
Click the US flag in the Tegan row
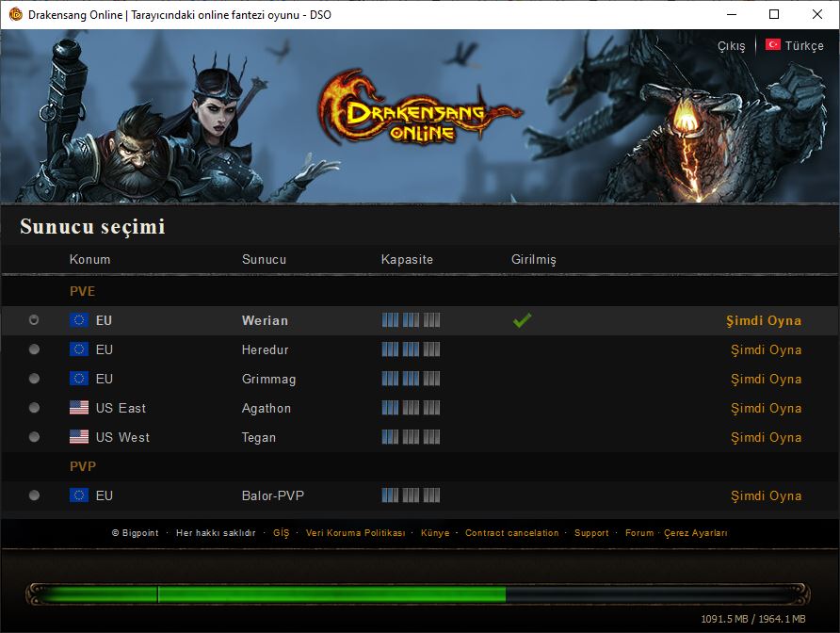[79, 437]
